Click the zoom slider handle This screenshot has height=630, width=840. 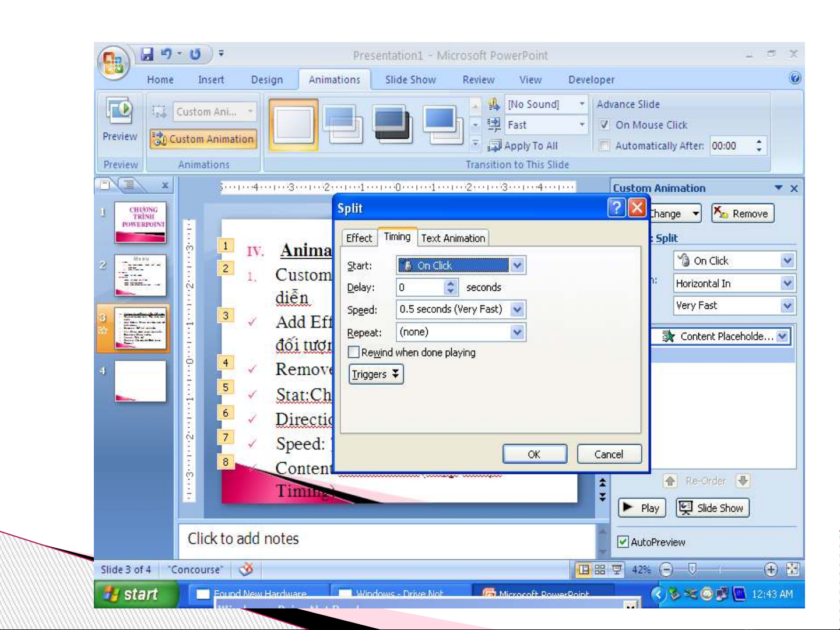click(692, 568)
